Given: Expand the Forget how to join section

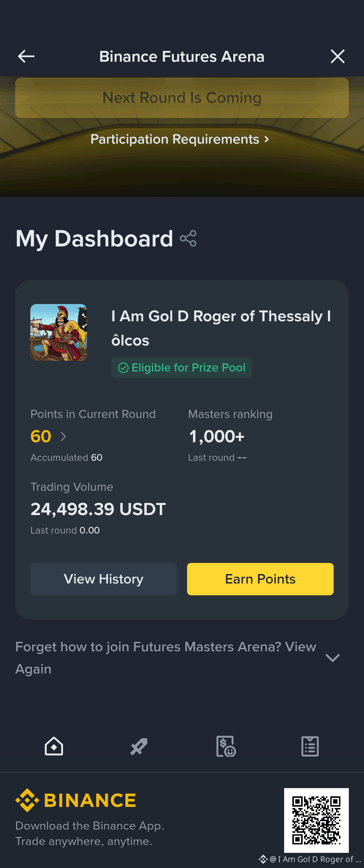Looking at the screenshot, I should [x=333, y=658].
